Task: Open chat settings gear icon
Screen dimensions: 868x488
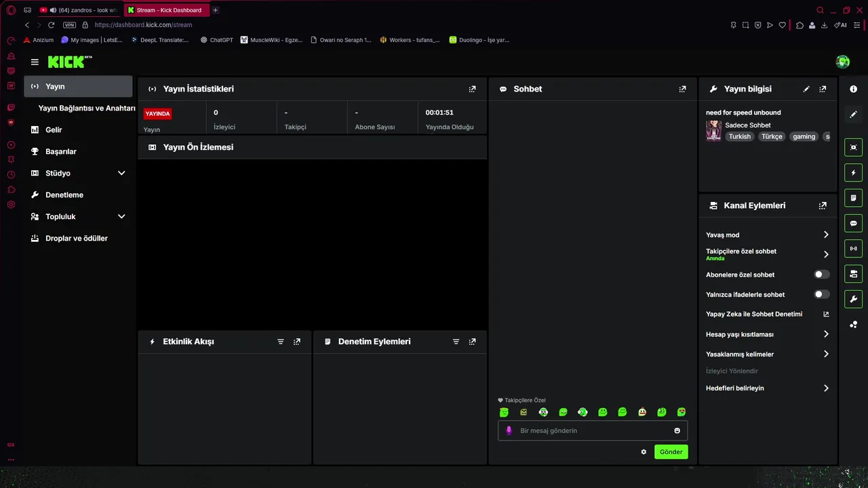Action: pyautogui.click(x=644, y=452)
